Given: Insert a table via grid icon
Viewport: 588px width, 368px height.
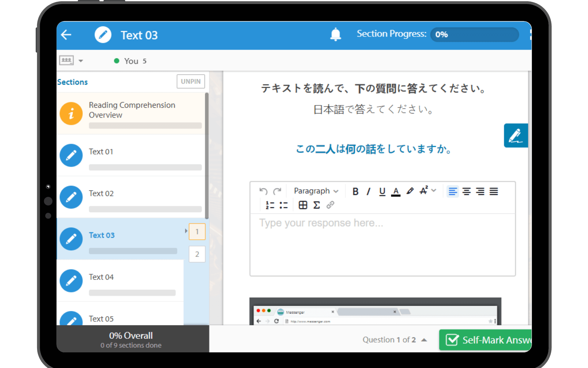Looking at the screenshot, I should tap(303, 205).
